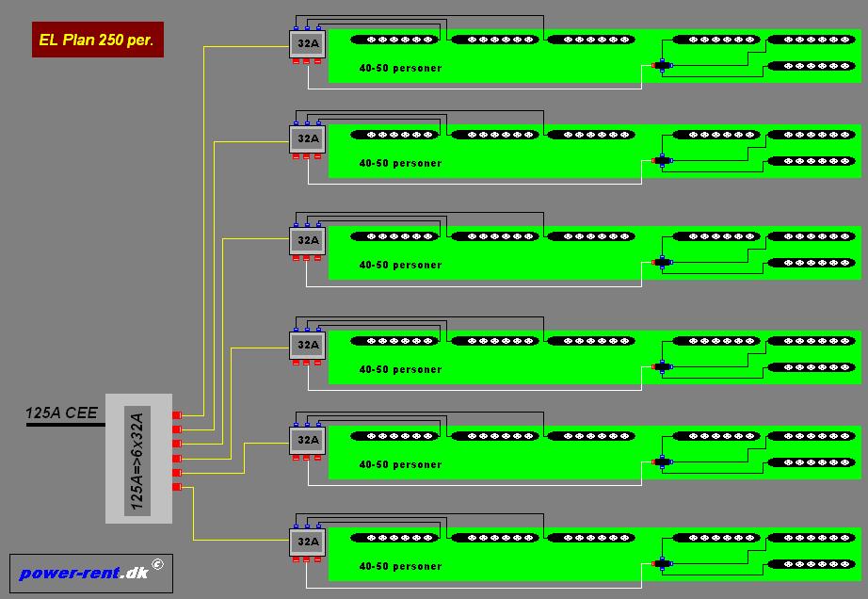This screenshot has width=868, height=599.
Task: Click the bottommost red outlet on the distribution box
Action: pyautogui.click(x=177, y=487)
